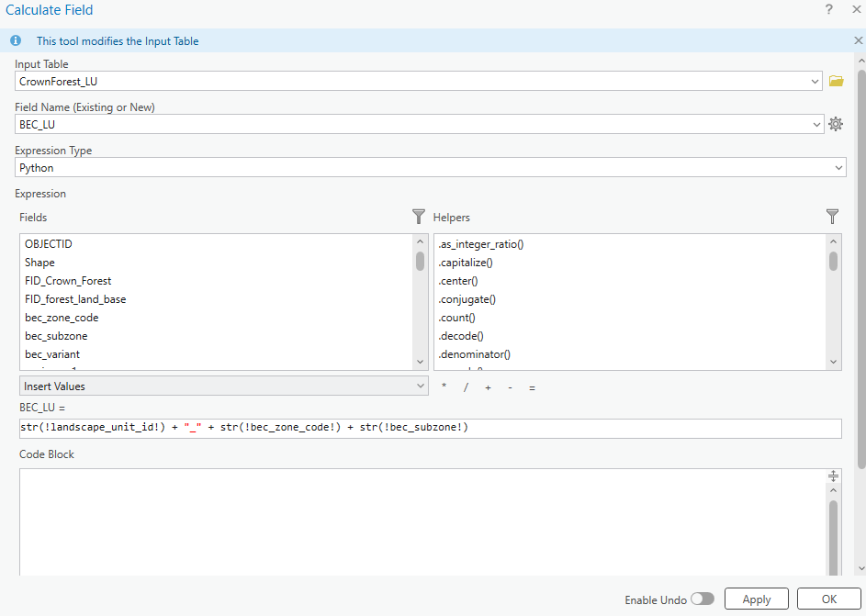Open the help question mark icon
Screen dimensions: 866x616
[x=829, y=10]
